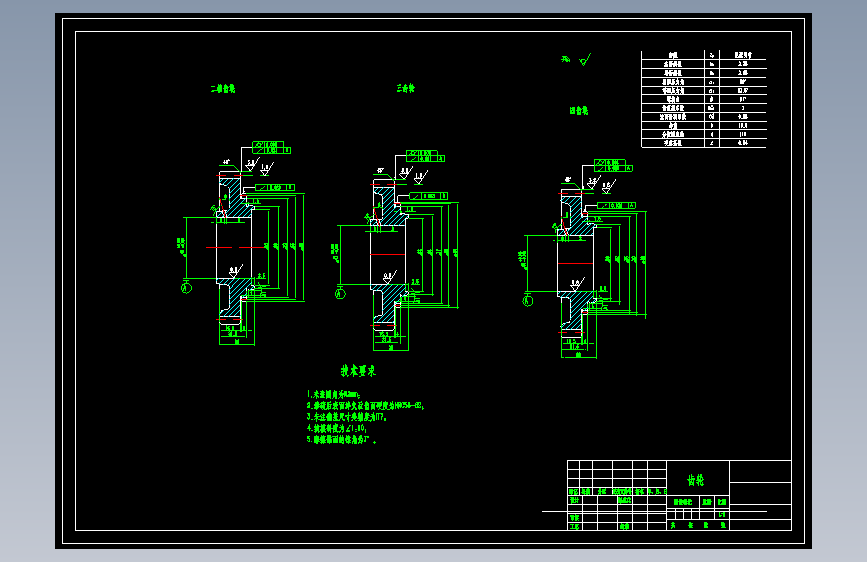Click the 工艺 cell in title block
This screenshot has width=867, height=562.
click(x=574, y=526)
